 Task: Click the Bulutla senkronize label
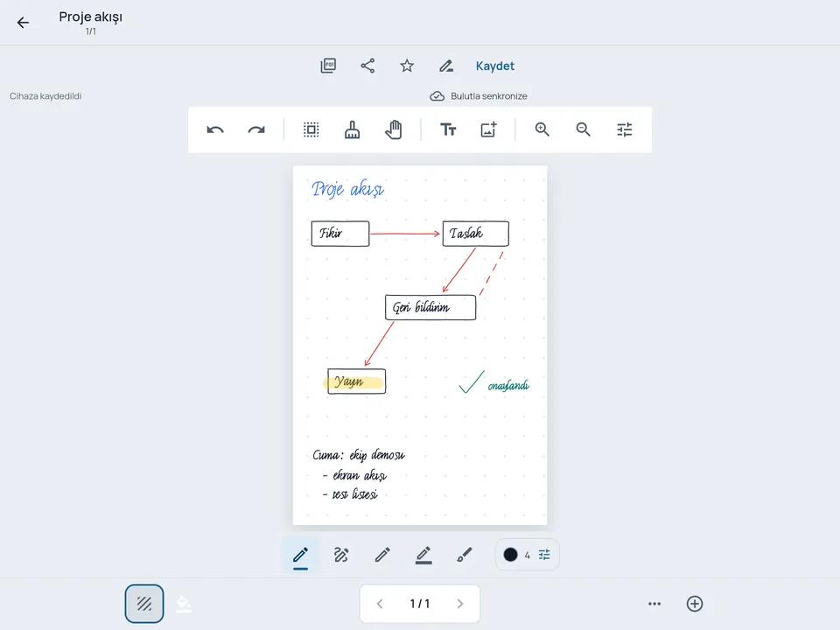(x=488, y=96)
